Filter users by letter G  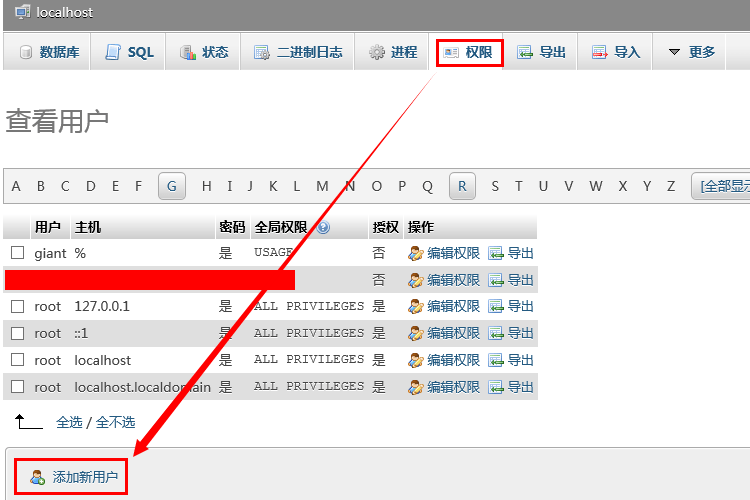(172, 186)
